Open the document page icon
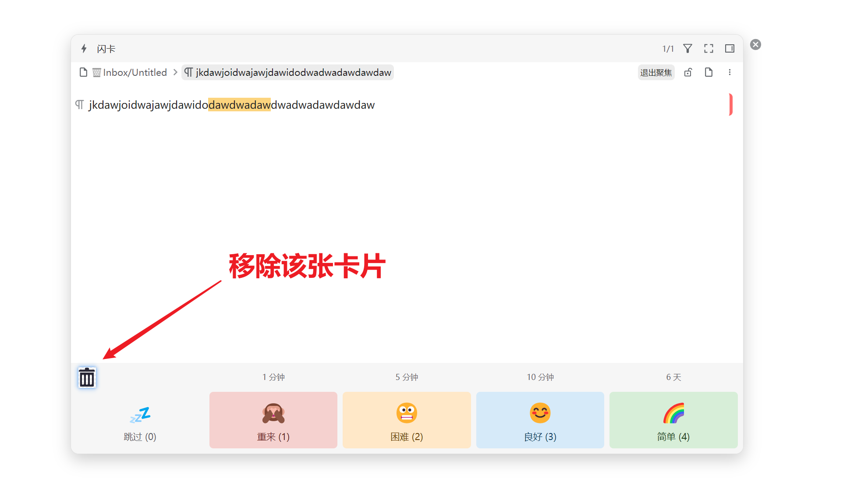This screenshot has width=868, height=490. (709, 72)
